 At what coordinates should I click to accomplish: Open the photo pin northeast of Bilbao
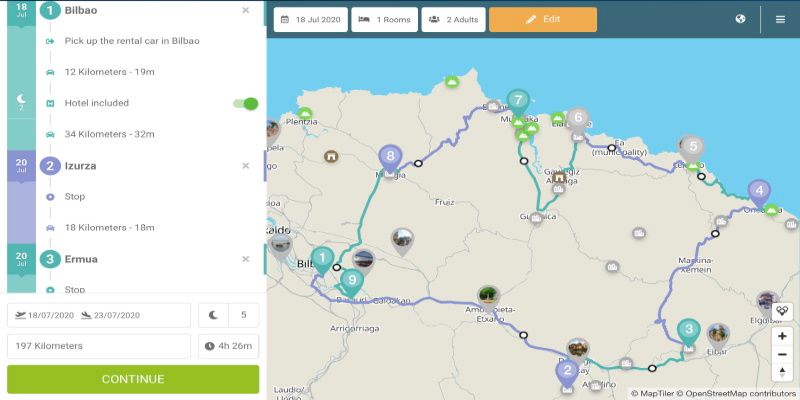pos(402,241)
